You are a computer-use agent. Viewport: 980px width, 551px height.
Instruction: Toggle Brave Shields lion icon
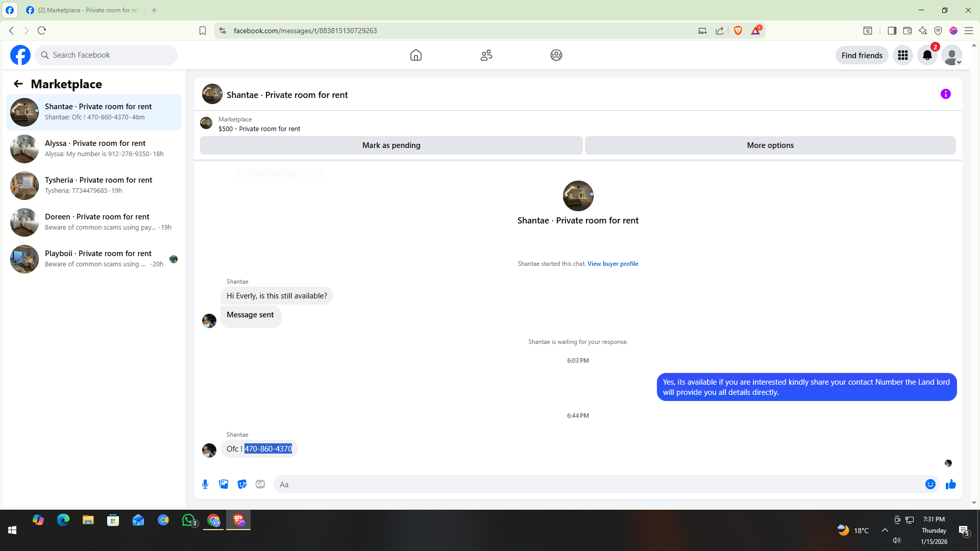pos(738,31)
